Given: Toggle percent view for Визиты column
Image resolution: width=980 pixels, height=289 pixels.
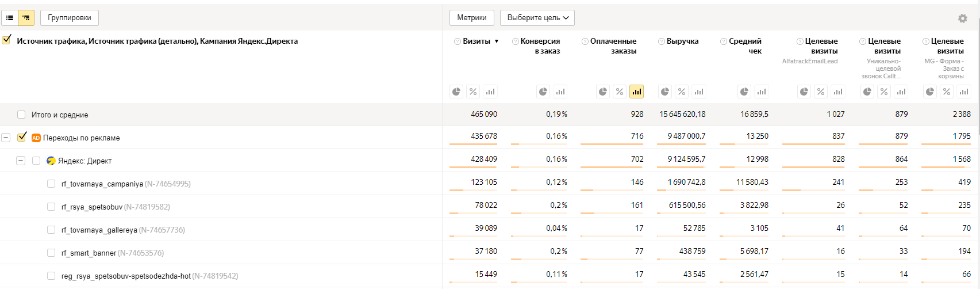Looking at the screenshot, I should click(473, 92).
